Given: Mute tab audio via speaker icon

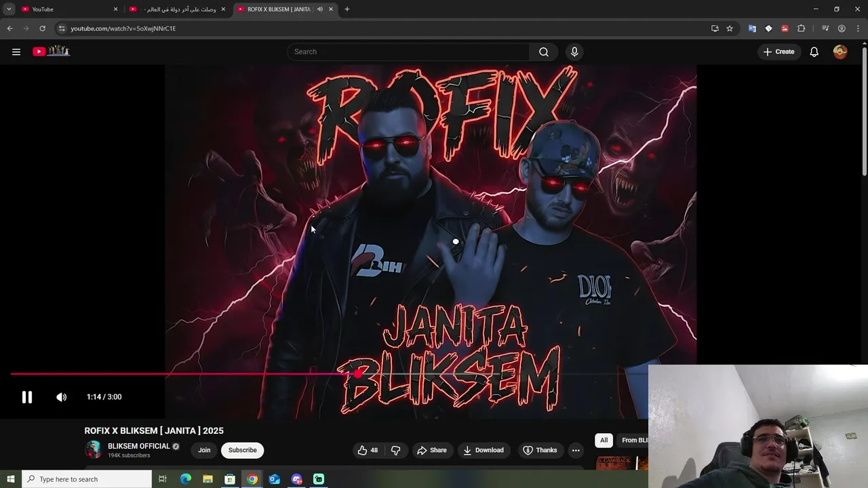Looking at the screenshot, I should pos(319,9).
